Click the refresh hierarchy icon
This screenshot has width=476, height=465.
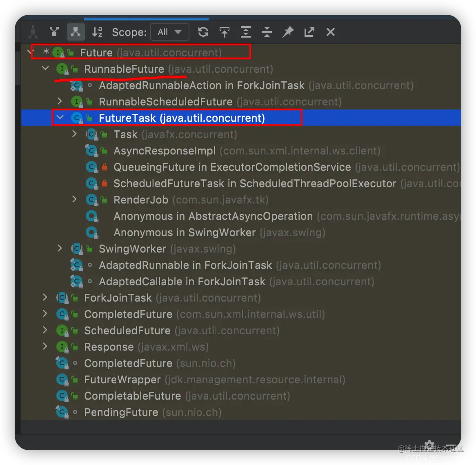(203, 32)
